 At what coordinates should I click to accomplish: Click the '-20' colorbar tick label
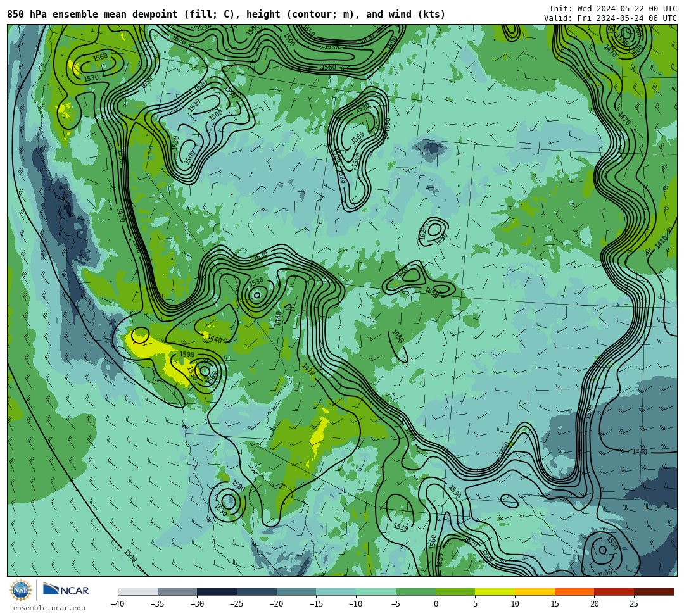(277, 604)
